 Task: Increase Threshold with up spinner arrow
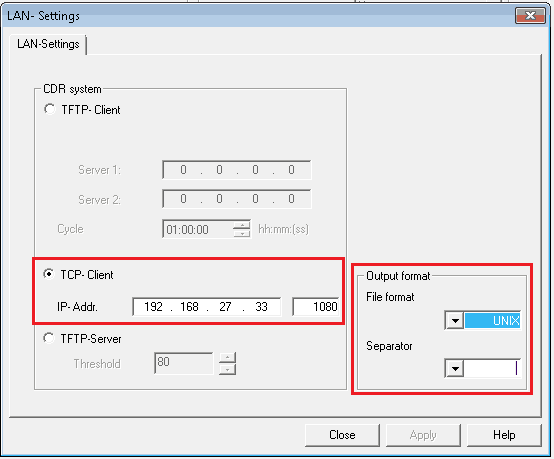coord(227,358)
